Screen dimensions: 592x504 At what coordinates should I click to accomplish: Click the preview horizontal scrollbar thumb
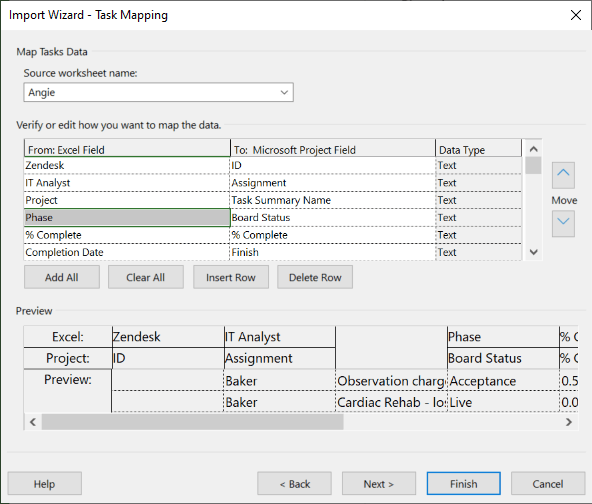[x=193, y=422]
